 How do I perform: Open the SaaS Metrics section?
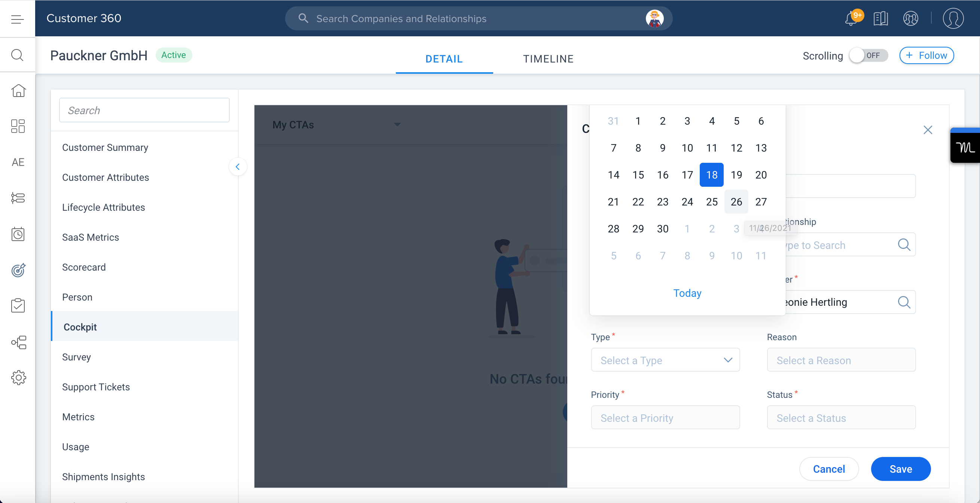click(x=144, y=237)
